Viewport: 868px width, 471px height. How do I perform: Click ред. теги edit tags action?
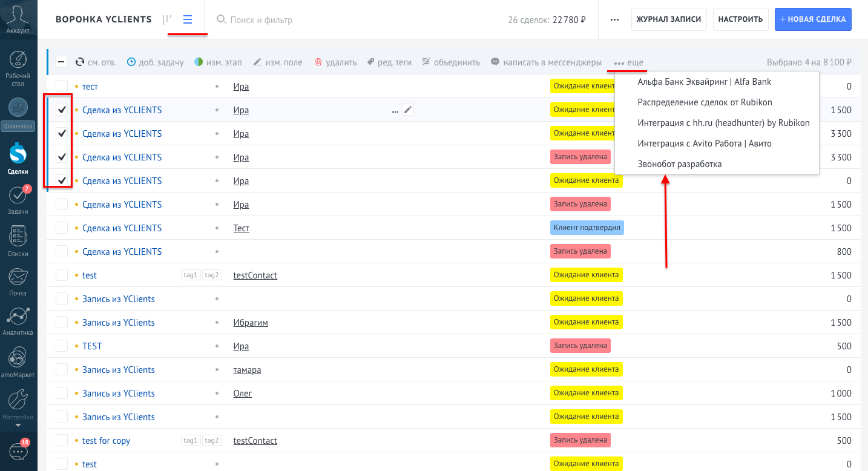coord(389,62)
